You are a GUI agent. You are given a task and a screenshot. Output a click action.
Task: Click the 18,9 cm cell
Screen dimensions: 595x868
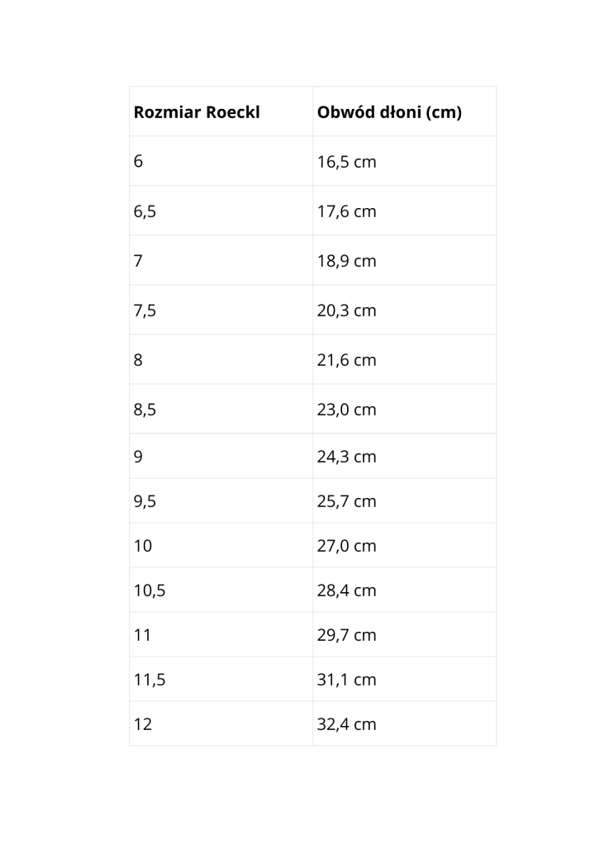pos(346,261)
